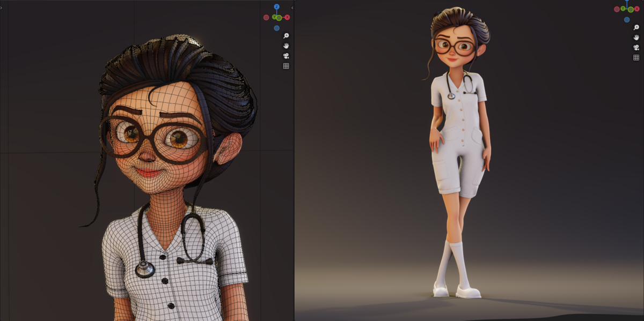Image resolution: width=644 pixels, height=321 pixels.
Task: Toggle camera view in the left wireframe viewport
Action: (286, 56)
